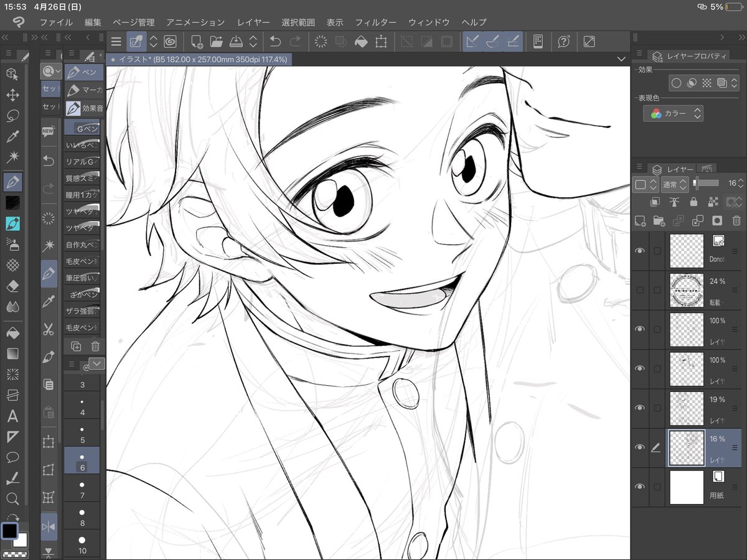Click the New raster layer icon
The width and height of the screenshot is (747, 560).
pos(639,220)
